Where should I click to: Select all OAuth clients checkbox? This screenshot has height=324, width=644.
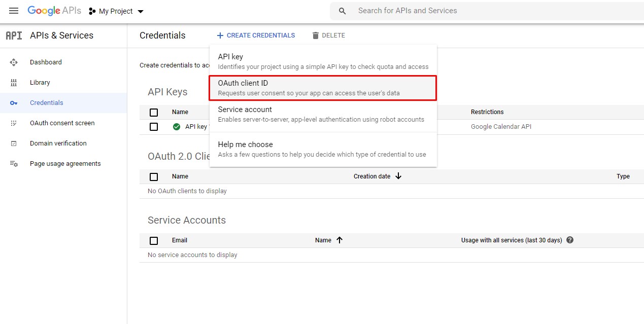(x=154, y=176)
